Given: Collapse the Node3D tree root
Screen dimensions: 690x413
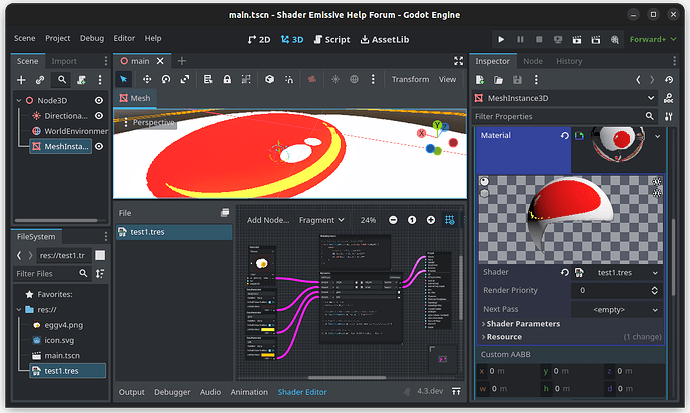Looking at the screenshot, I should tap(19, 100).
